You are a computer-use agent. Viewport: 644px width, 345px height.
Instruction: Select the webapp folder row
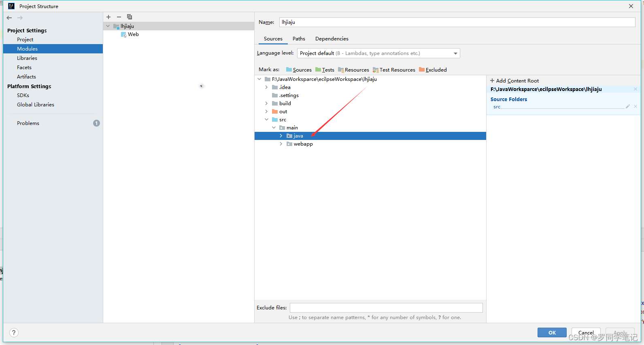point(370,144)
